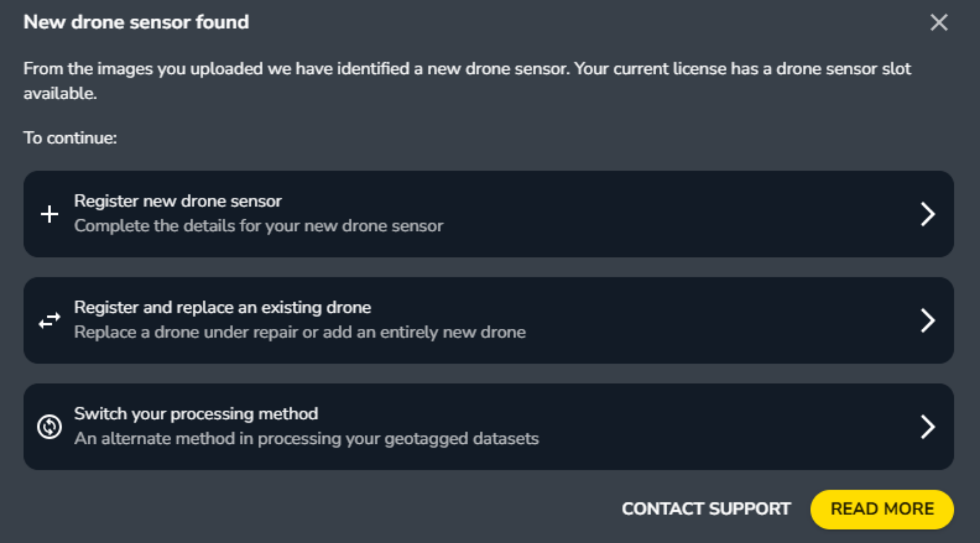Click the exchange icon beside Register and replace
The image size is (980, 543).
click(48, 319)
